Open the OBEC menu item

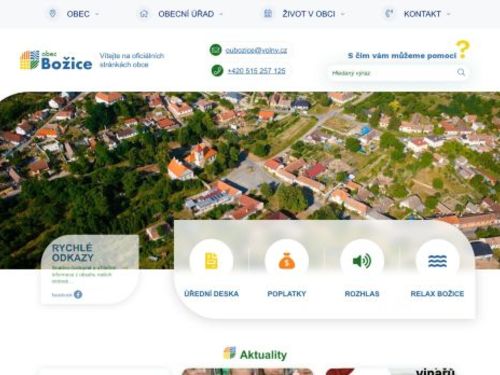coord(78,14)
